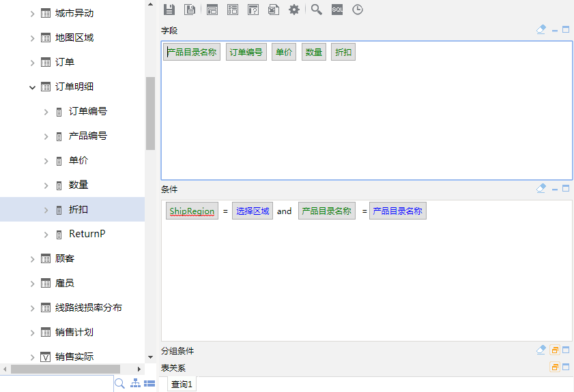Click the green 产品目录名称 condition chip
The height and width of the screenshot is (392, 574).
coord(327,211)
